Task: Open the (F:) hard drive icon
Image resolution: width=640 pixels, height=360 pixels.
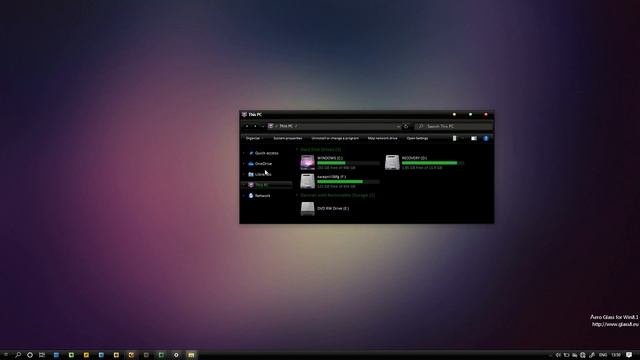Action: [307, 181]
